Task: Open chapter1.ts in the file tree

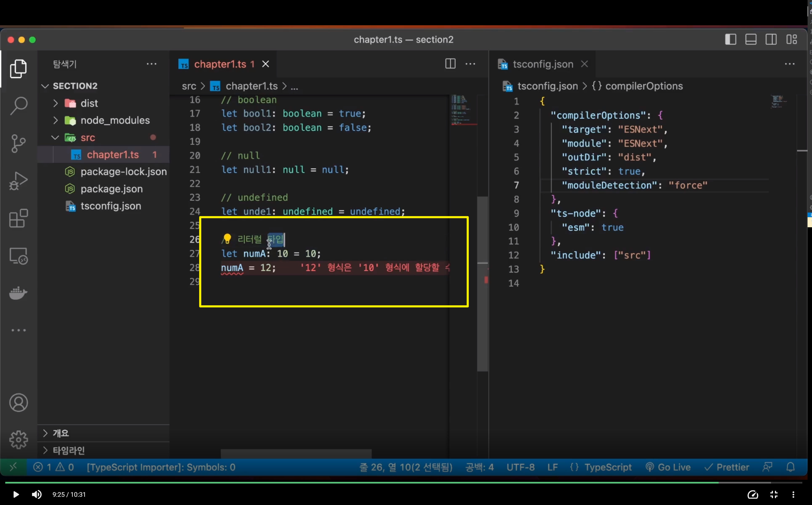Action: pyautogui.click(x=103, y=155)
